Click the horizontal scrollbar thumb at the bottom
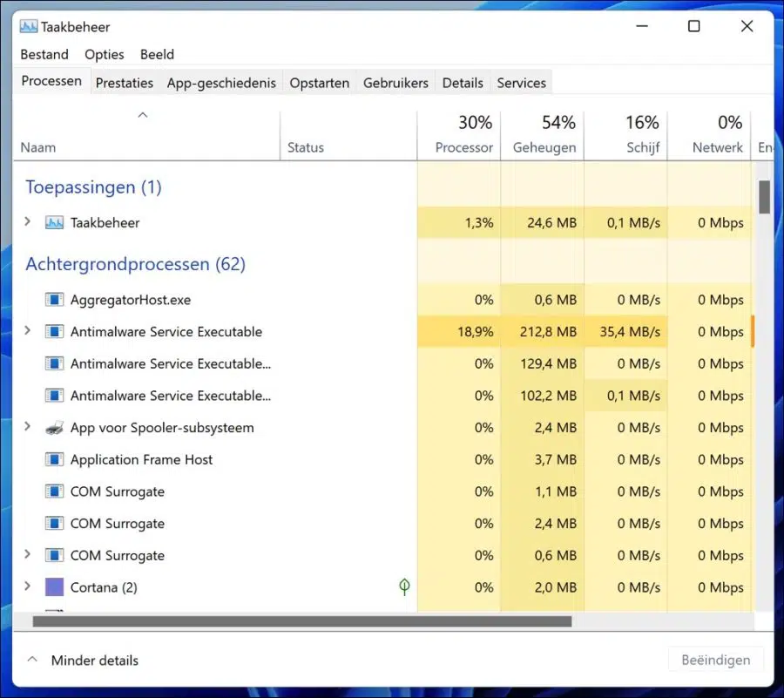Image resolution: width=784 pixels, height=698 pixels. pos(302,621)
